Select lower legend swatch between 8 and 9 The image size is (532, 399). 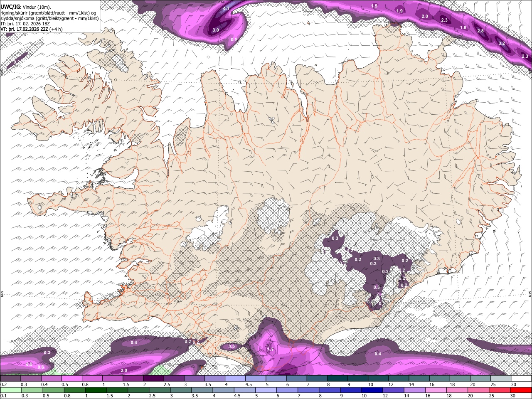(329, 390)
